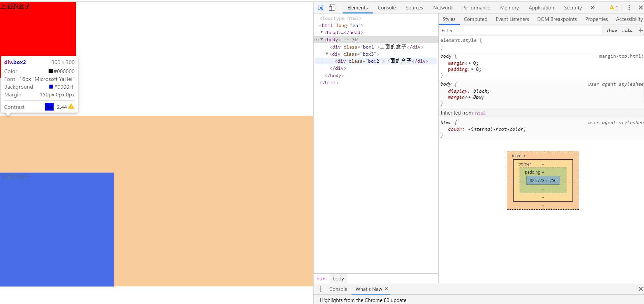Close the DevTools panel

pos(640,7)
